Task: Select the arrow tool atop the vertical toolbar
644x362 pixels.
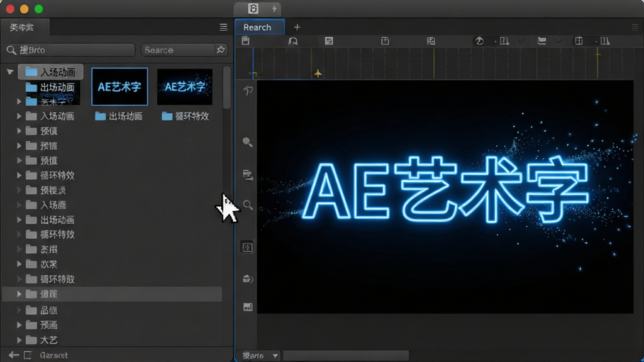Action: 248,90
